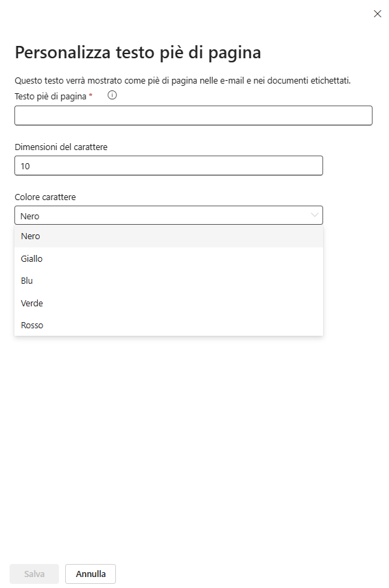Click the Testo piè di pagina label

pos(50,97)
